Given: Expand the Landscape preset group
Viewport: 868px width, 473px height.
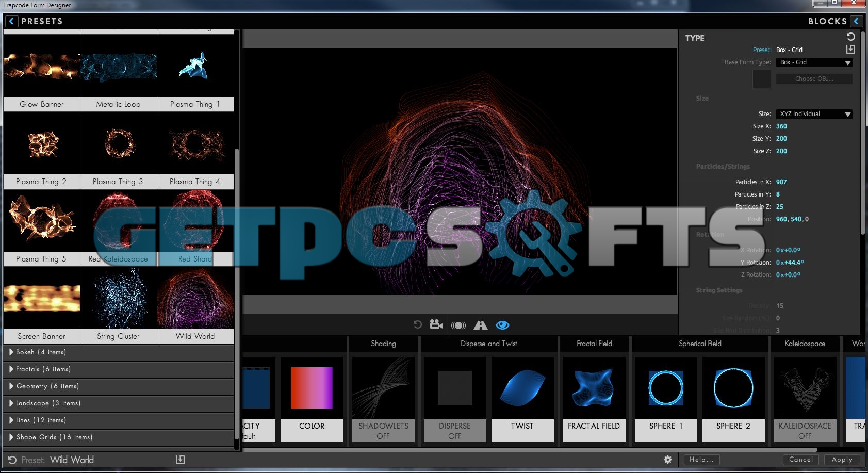Looking at the screenshot, I should [119, 403].
